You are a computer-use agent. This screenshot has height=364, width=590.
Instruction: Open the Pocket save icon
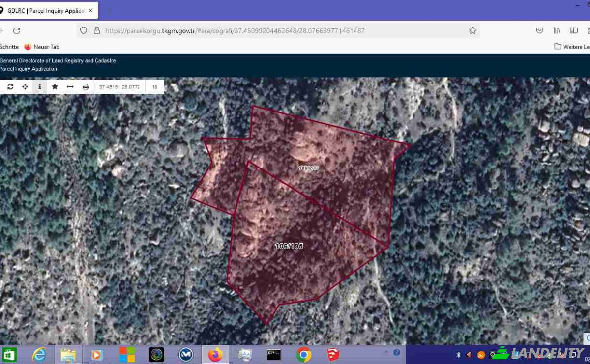539,30
